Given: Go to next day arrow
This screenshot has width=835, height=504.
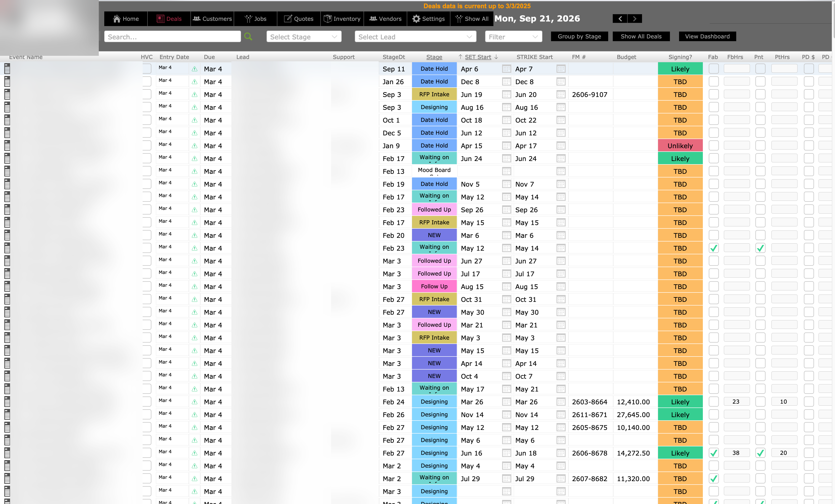Looking at the screenshot, I should coord(635,19).
